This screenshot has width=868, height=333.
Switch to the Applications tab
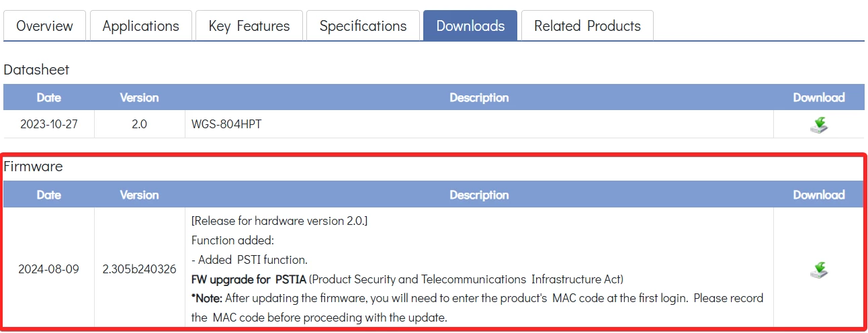[140, 26]
